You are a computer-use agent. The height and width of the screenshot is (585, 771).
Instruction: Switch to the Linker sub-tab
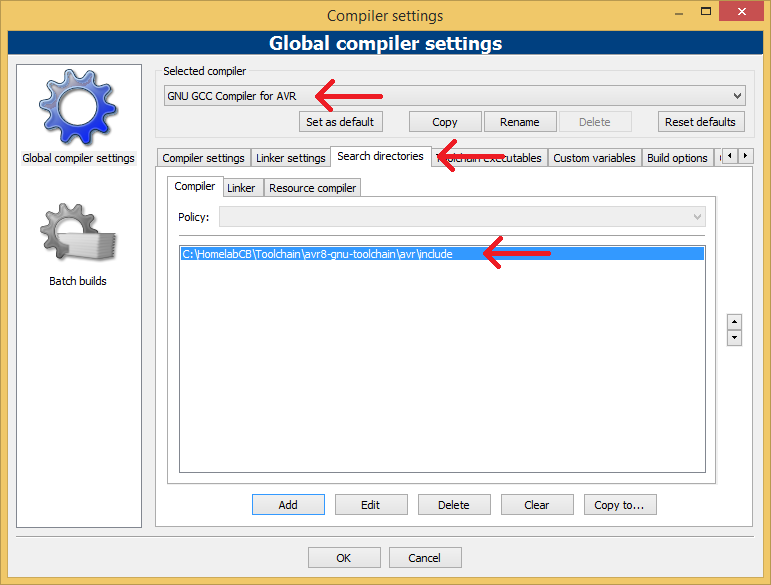coord(241,188)
